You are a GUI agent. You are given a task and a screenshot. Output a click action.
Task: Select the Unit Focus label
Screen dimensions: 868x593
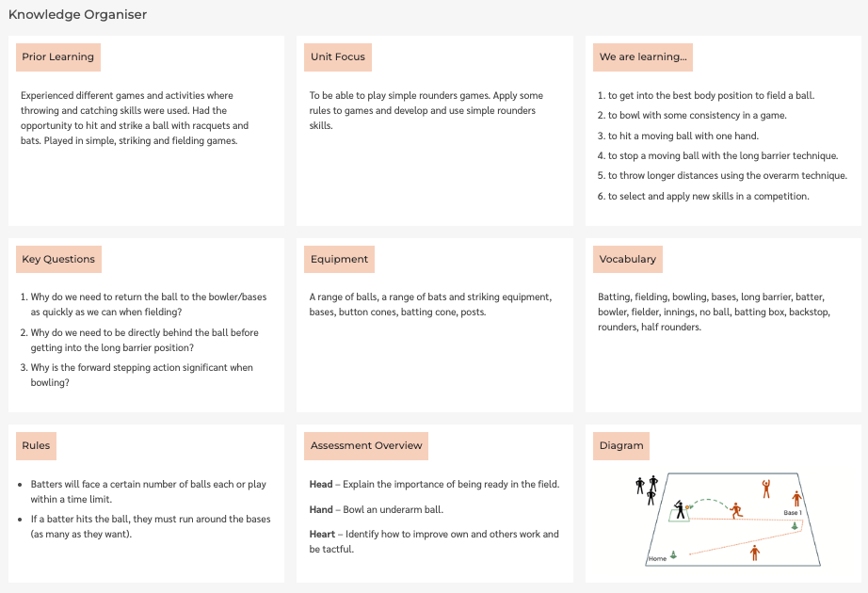click(337, 57)
